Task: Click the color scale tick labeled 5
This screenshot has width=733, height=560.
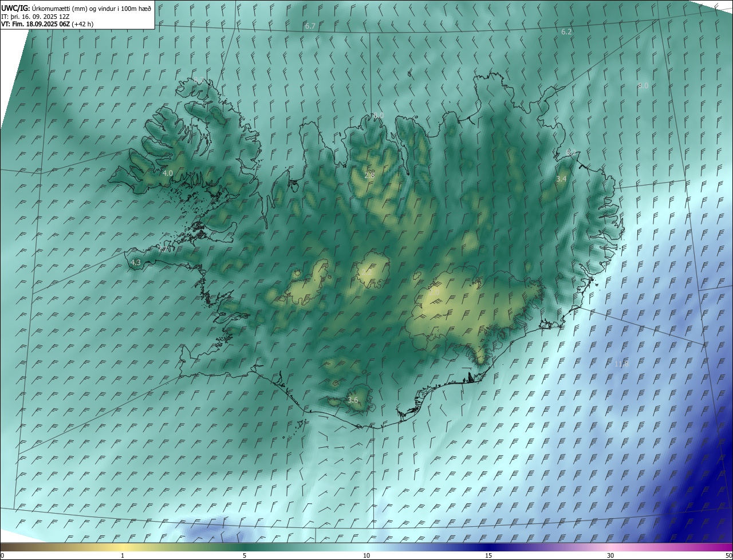Action: [x=245, y=555]
